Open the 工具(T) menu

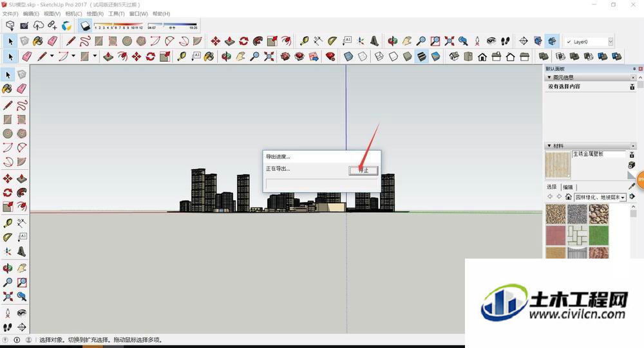pyautogui.click(x=116, y=14)
